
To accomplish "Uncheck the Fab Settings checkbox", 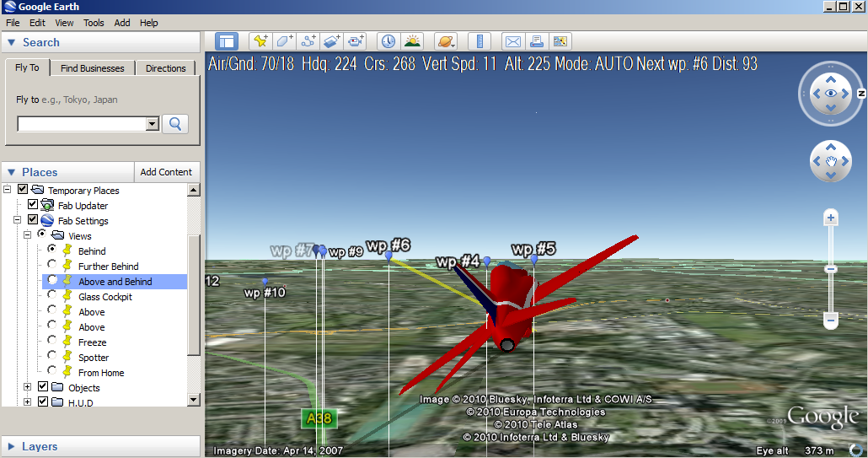I will [x=33, y=220].
